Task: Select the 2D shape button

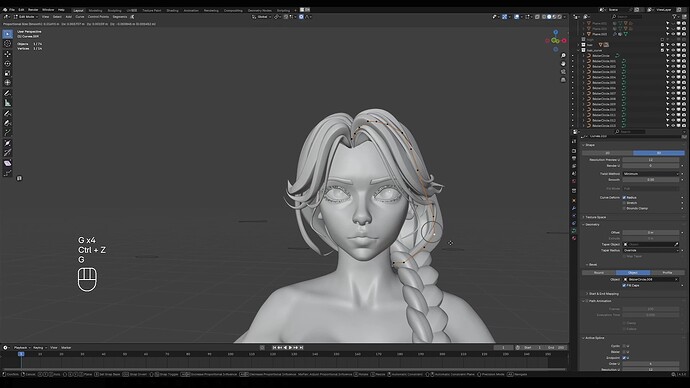Action: point(607,153)
